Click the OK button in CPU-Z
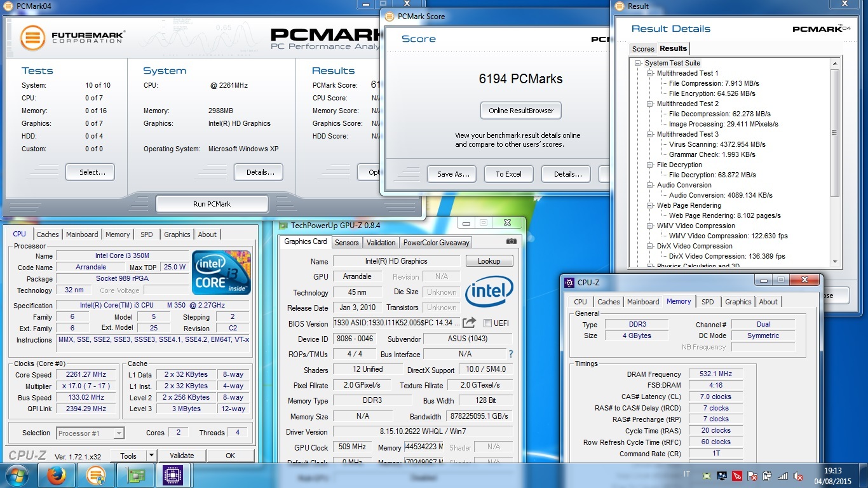Viewport: 868px width, 488px height. [230, 456]
